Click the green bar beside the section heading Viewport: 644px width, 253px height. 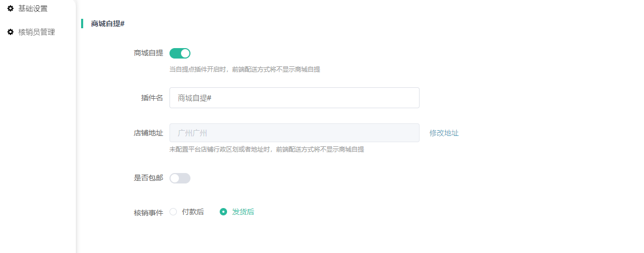click(x=82, y=24)
